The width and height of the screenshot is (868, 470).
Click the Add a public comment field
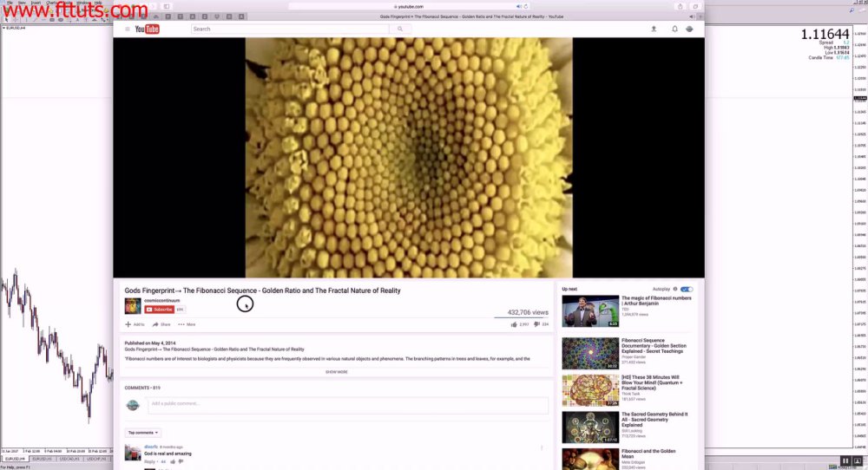tap(348, 405)
